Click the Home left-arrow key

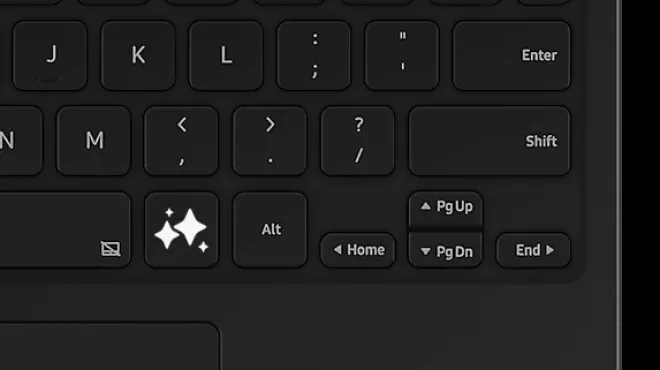point(358,250)
